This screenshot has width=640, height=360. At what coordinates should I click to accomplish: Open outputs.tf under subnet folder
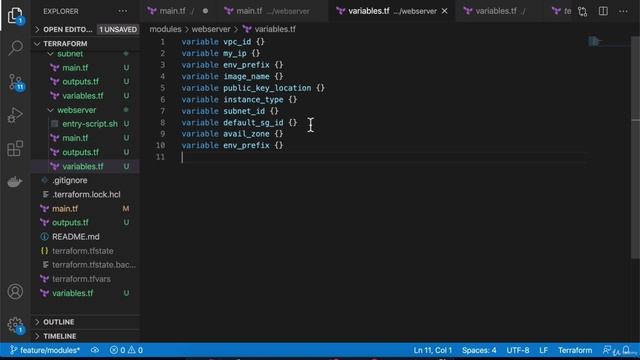(x=80, y=82)
